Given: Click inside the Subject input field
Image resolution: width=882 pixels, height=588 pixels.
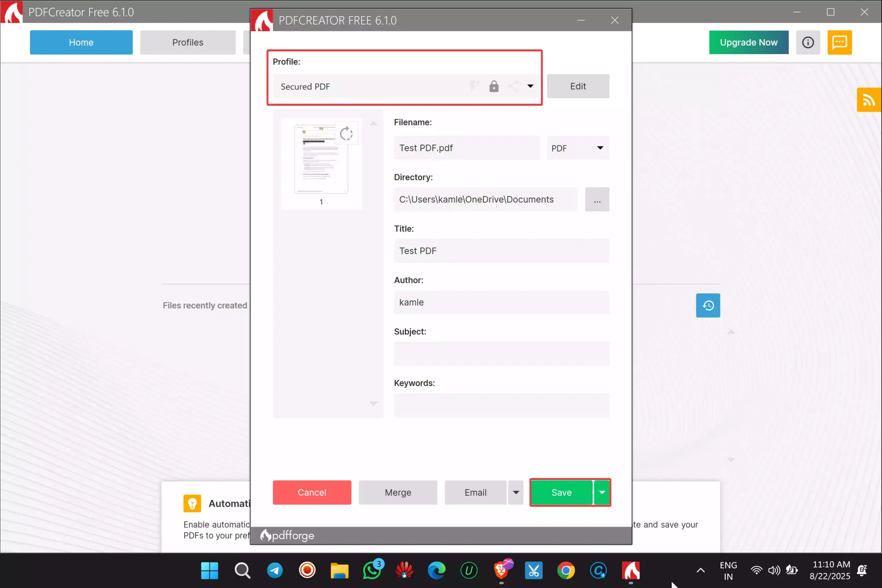Looking at the screenshot, I should tap(501, 353).
